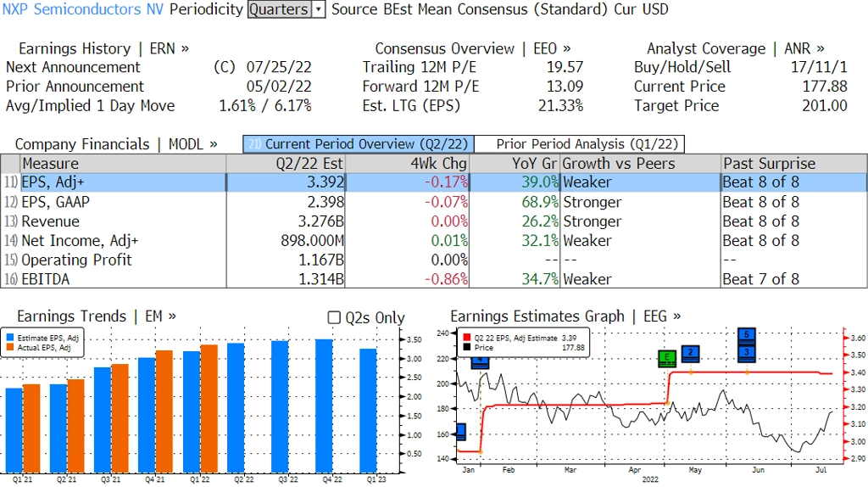Click the 'Q2/22 Est' column header

point(286,164)
